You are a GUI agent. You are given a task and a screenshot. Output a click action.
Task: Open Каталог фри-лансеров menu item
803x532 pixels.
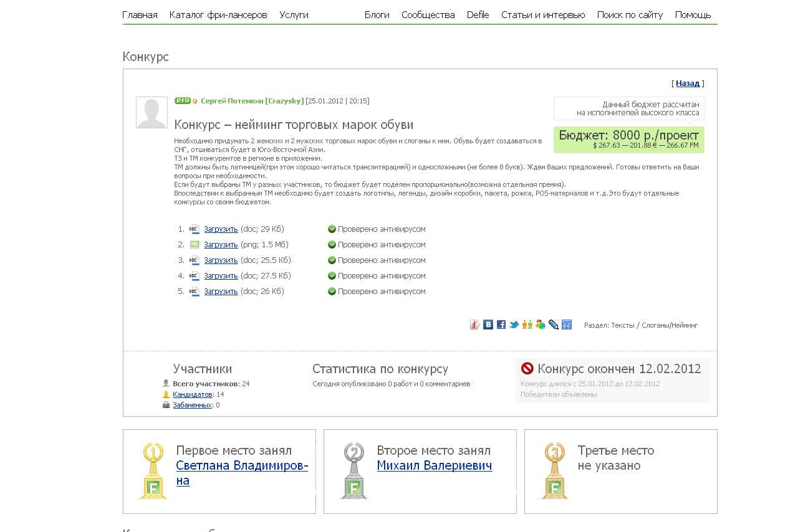[x=218, y=15]
